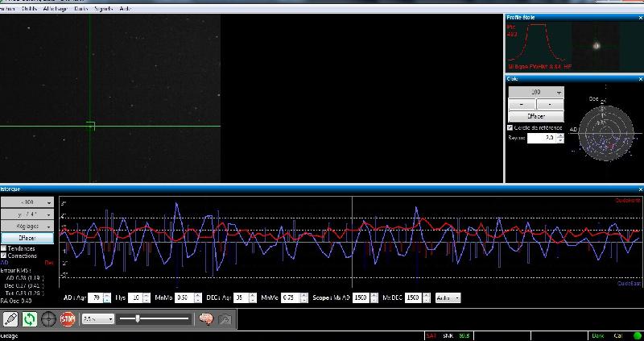Viewport: 644px width, 341px height.
Task: Open the Signets menu
Action: coord(103,9)
